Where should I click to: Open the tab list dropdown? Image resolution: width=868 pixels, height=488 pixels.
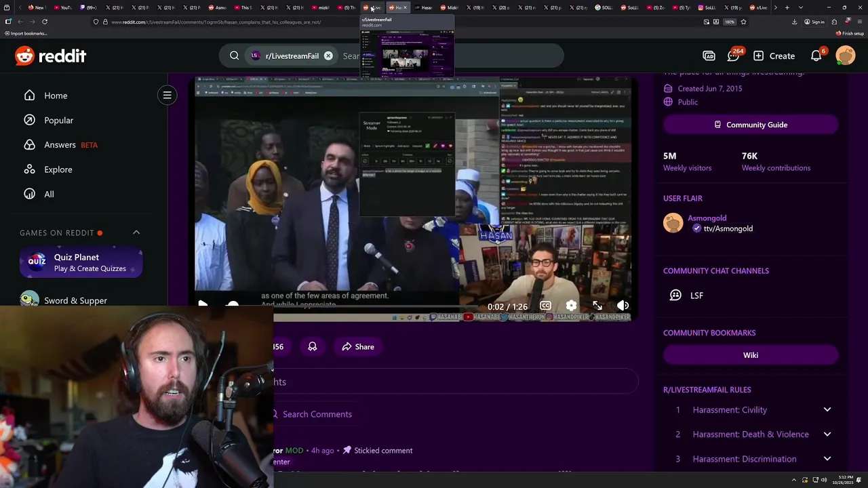801,7
